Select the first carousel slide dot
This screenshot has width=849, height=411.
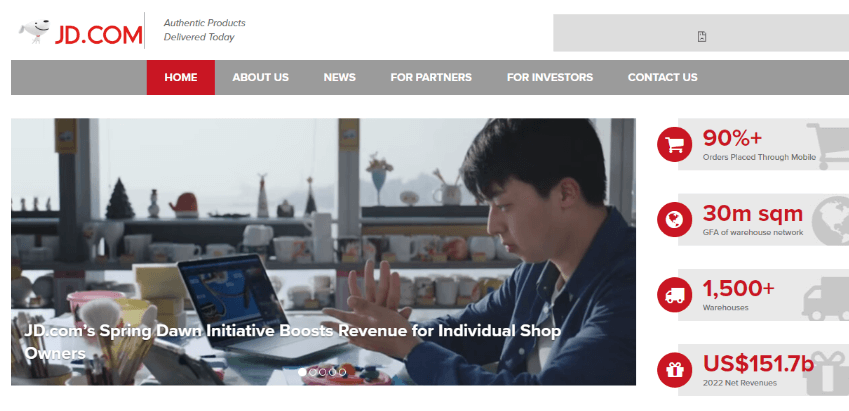[302, 372]
